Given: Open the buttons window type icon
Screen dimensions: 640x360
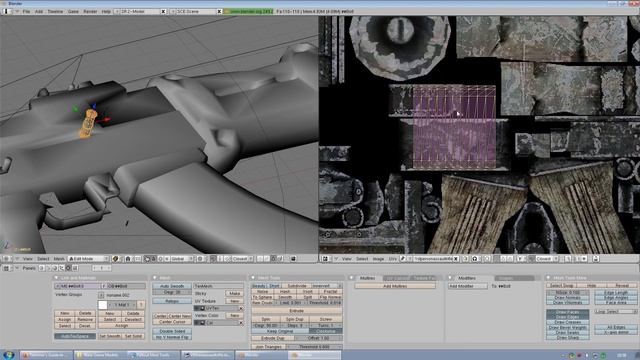Looking at the screenshot, I should [x=6, y=268].
